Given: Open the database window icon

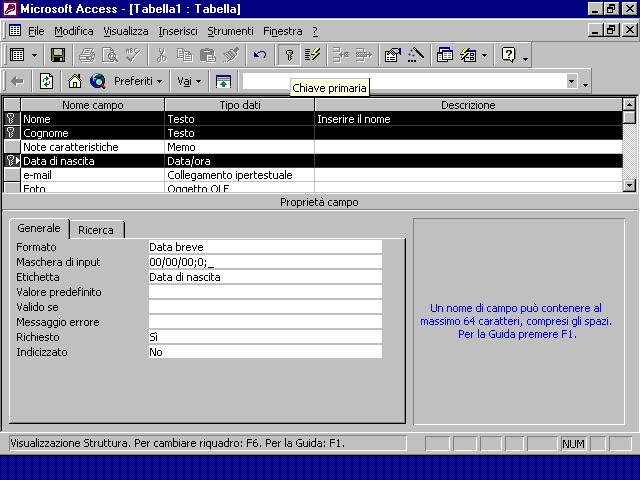Looking at the screenshot, I should tap(444, 55).
